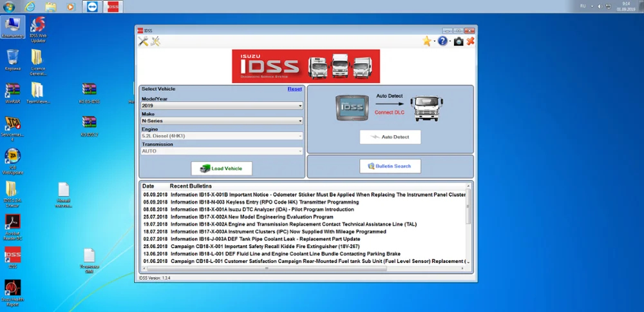
Task: Open the Isuzu Health Report desktop icon
Action: coord(13,293)
